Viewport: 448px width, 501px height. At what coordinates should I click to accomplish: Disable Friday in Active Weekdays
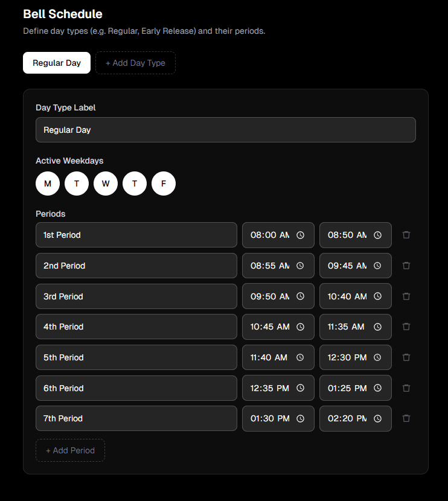164,183
